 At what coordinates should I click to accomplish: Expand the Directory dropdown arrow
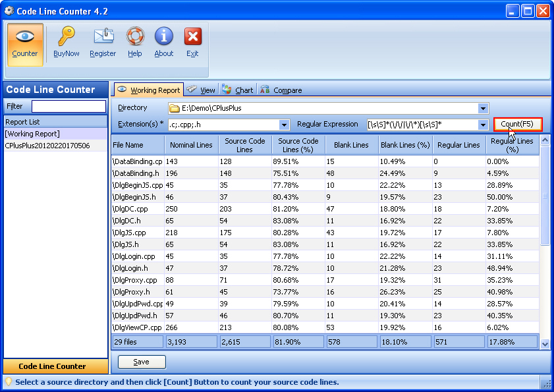click(x=483, y=108)
